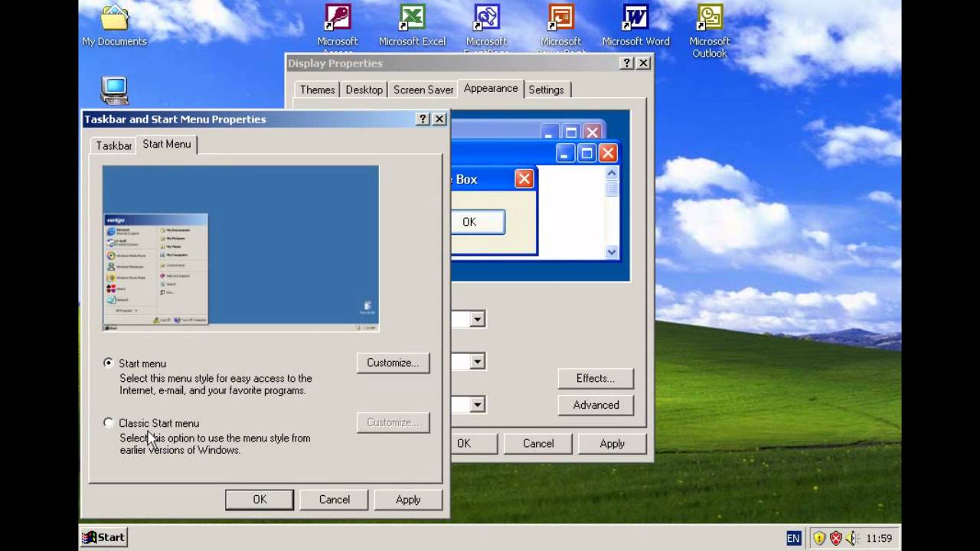980x551 pixels.
Task: Click OK in Taskbar and Start Menu Properties
Action: (260, 500)
